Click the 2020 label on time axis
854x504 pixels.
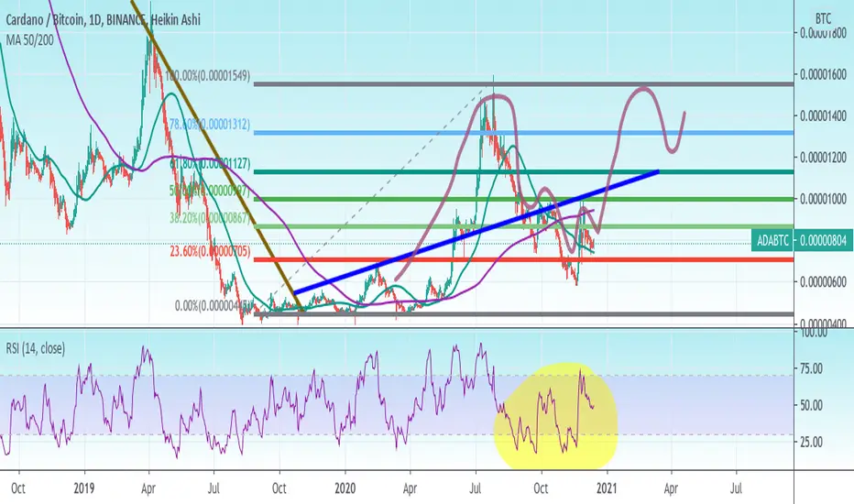click(x=345, y=488)
